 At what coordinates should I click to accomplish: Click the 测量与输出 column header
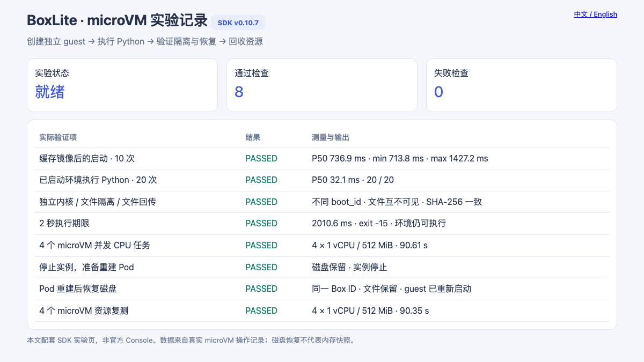coord(331,137)
